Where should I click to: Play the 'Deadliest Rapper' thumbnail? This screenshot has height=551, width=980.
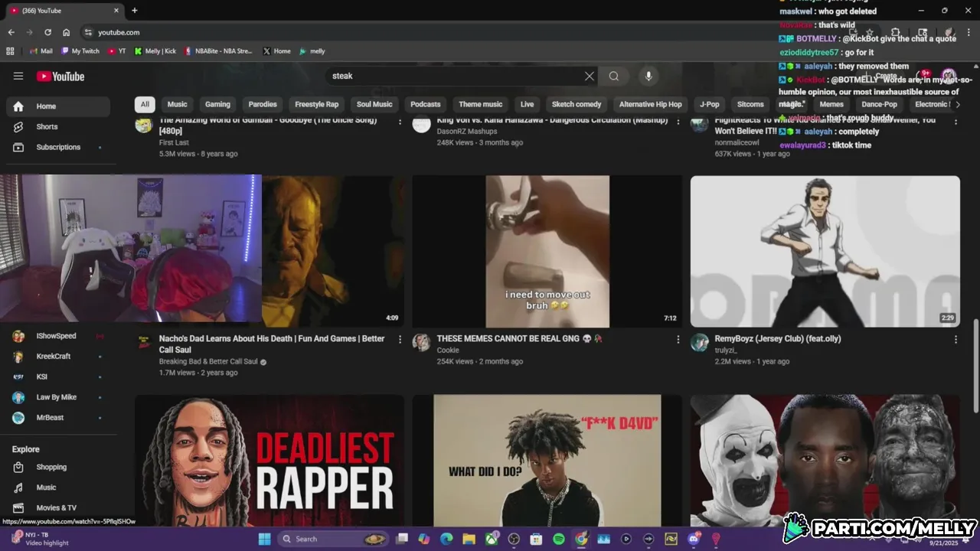click(269, 460)
